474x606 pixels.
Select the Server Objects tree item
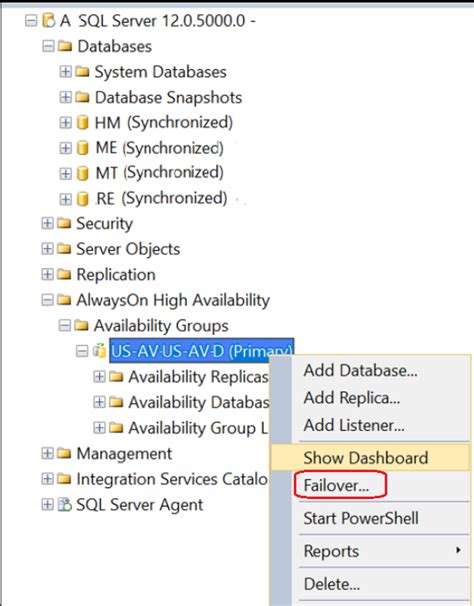128,249
